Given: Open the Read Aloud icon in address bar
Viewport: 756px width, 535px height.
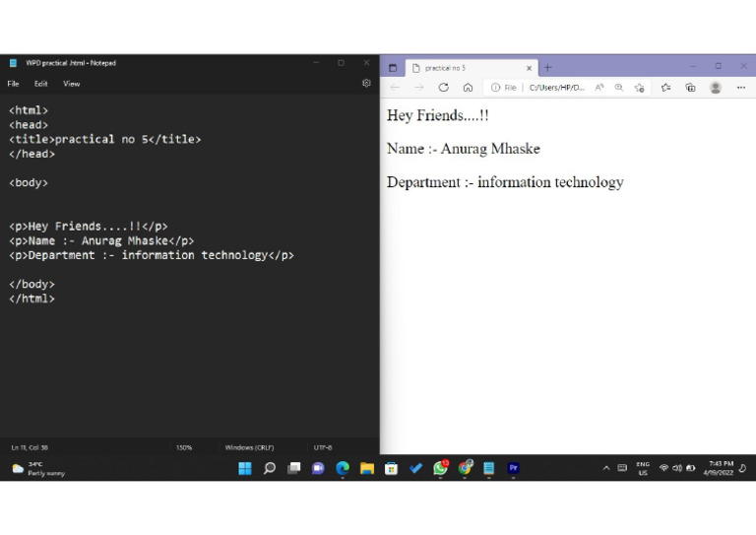Looking at the screenshot, I should click(x=599, y=88).
